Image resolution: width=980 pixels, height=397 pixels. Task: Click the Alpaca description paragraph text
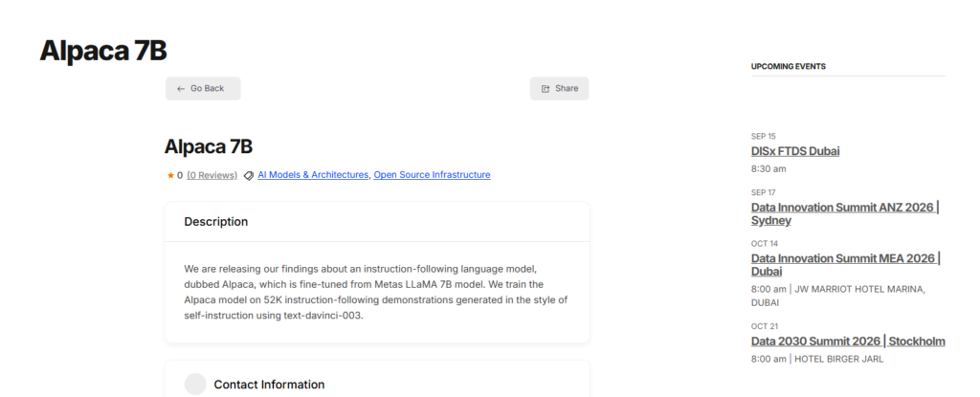(x=375, y=292)
